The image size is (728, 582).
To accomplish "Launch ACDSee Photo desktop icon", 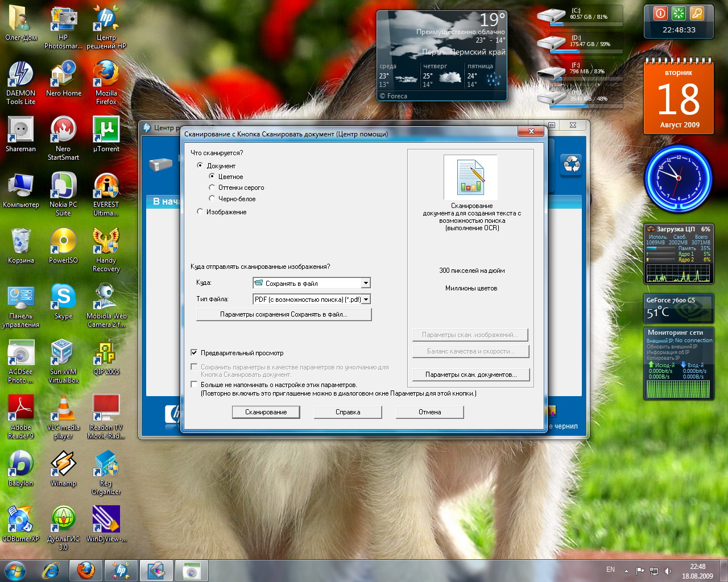I will coord(20,362).
